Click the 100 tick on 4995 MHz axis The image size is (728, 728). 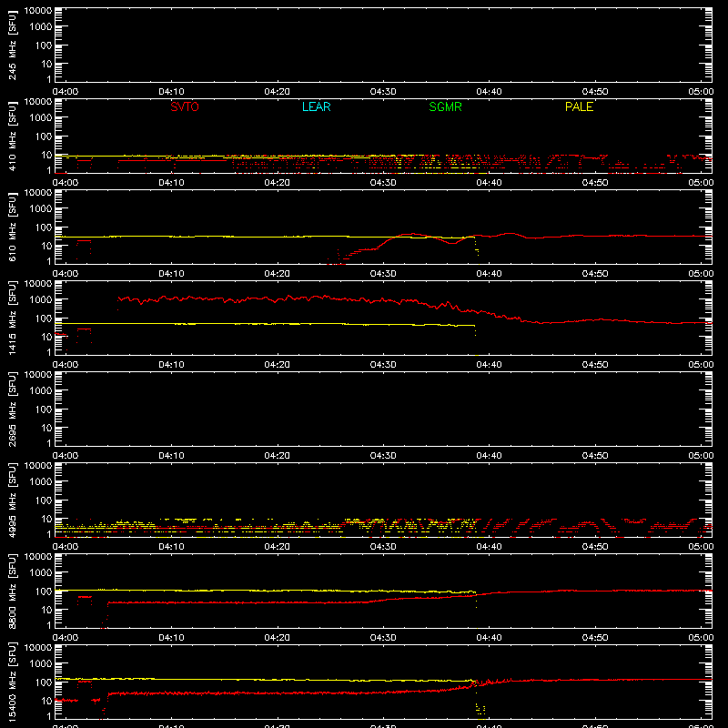[x=44, y=500]
